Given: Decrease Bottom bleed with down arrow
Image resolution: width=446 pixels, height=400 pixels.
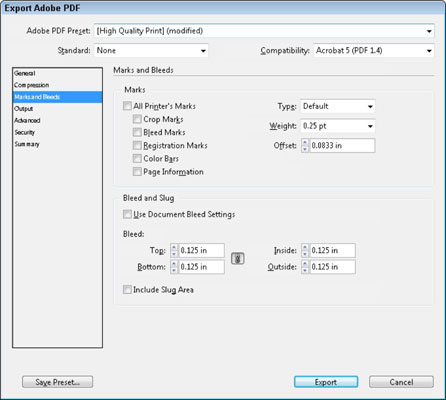Looking at the screenshot, I should 174,270.
